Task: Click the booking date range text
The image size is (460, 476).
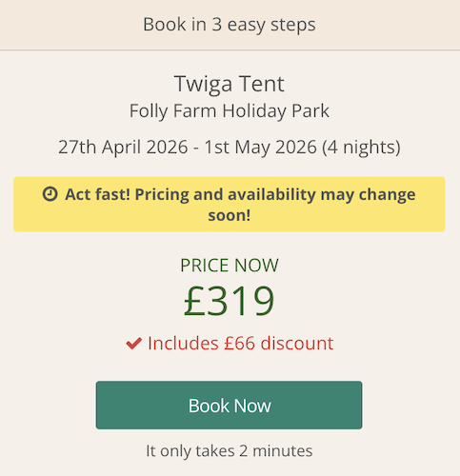Action: coord(230,148)
